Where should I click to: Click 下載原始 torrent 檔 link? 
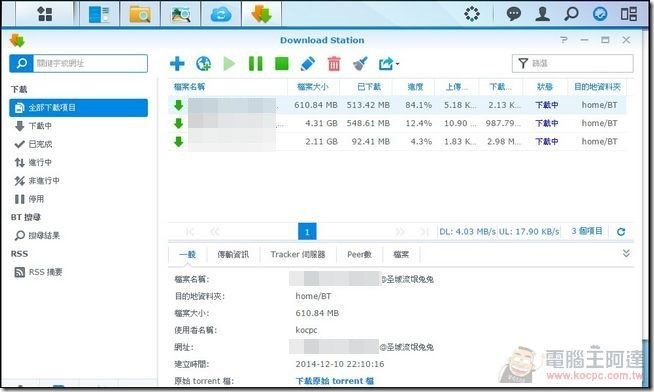pos(335,381)
